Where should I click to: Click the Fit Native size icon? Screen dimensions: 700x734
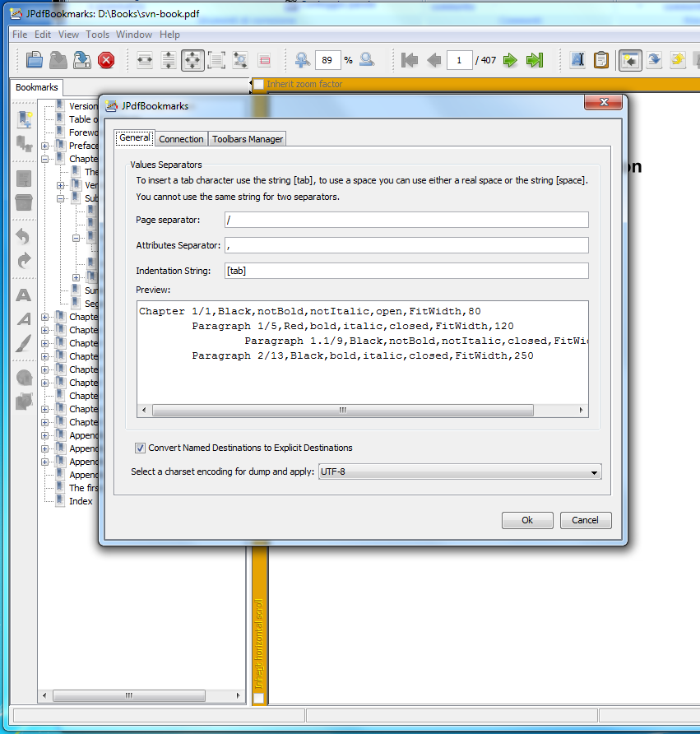pyautogui.click(x=216, y=60)
